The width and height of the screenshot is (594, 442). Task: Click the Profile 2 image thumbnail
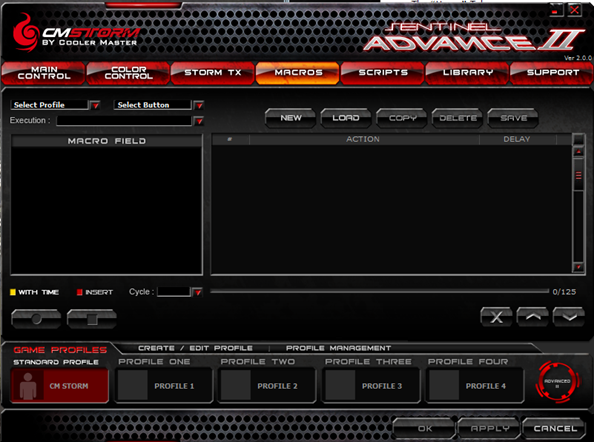[236, 386]
